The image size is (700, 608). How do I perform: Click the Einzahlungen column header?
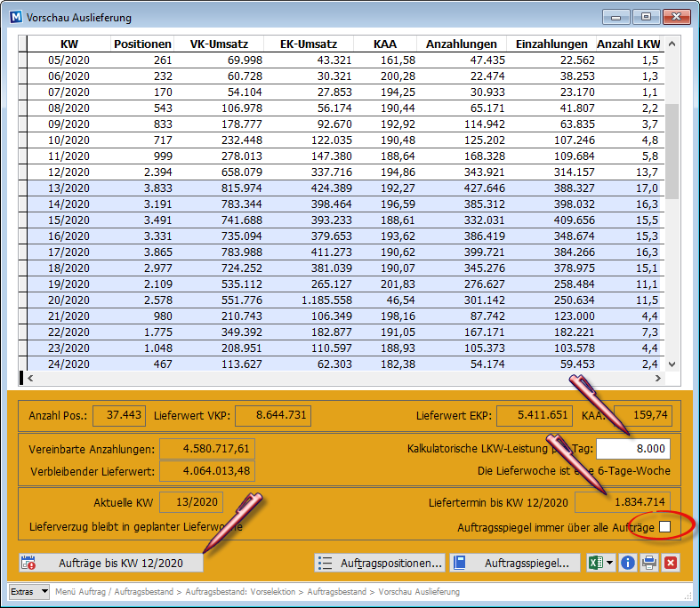[x=551, y=44]
